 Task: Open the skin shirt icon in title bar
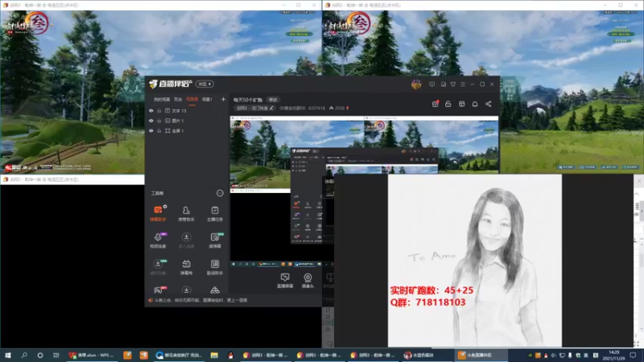click(x=453, y=84)
